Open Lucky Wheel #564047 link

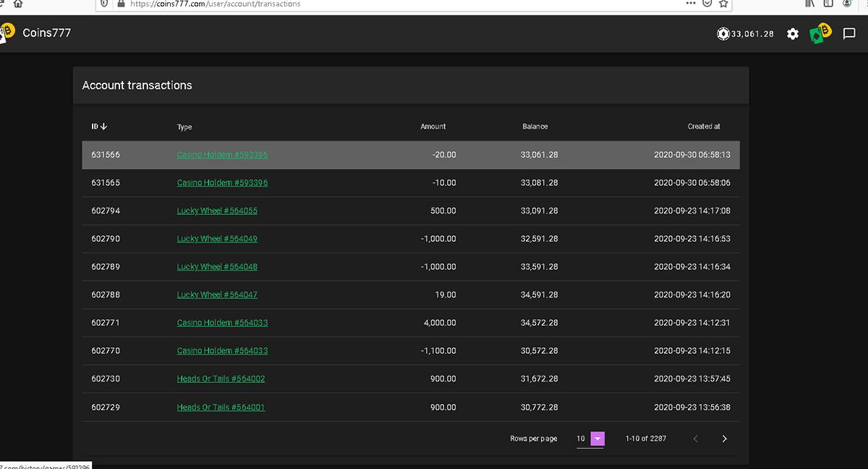[217, 295]
